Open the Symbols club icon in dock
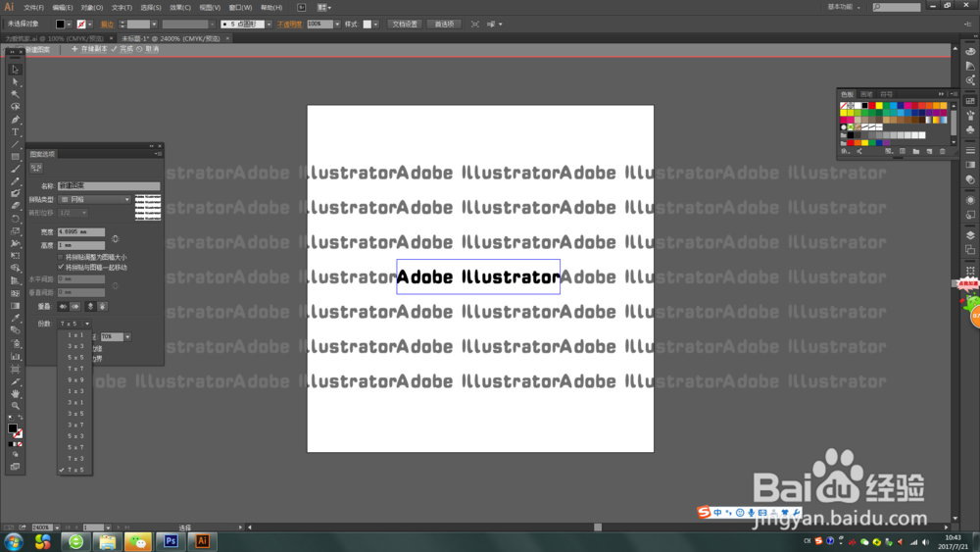 click(x=970, y=130)
